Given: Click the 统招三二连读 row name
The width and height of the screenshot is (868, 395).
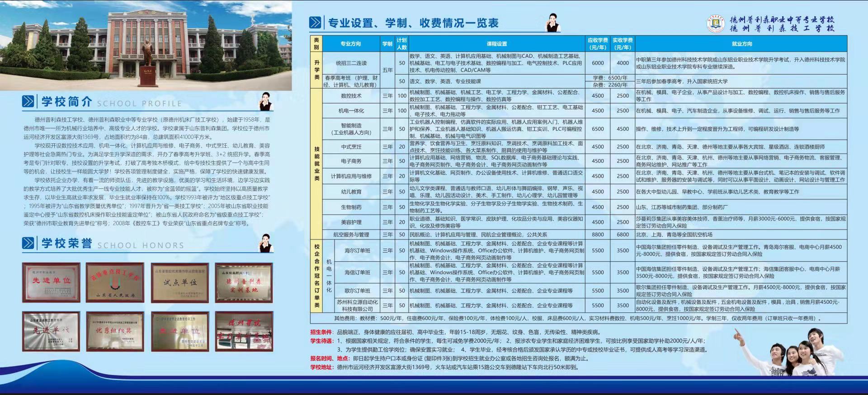Looking at the screenshot, I should click(351, 63).
